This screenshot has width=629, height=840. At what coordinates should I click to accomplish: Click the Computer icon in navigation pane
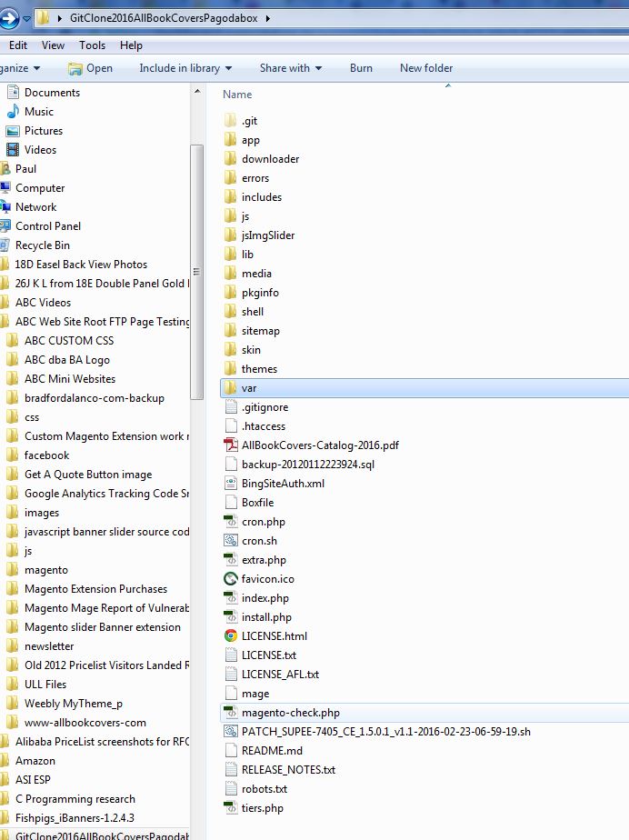pyautogui.click(x=5, y=187)
